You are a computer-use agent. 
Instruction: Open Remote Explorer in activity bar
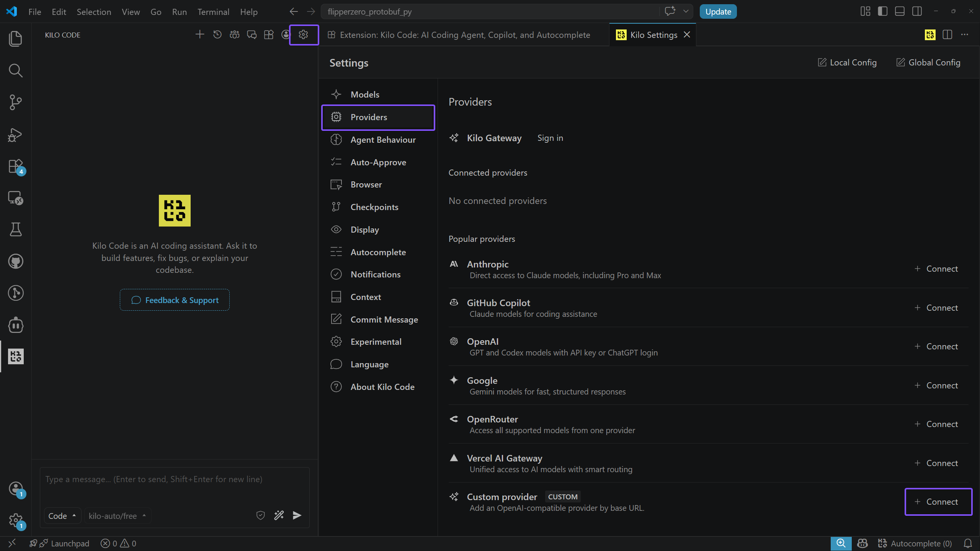click(x=15, y=198)
